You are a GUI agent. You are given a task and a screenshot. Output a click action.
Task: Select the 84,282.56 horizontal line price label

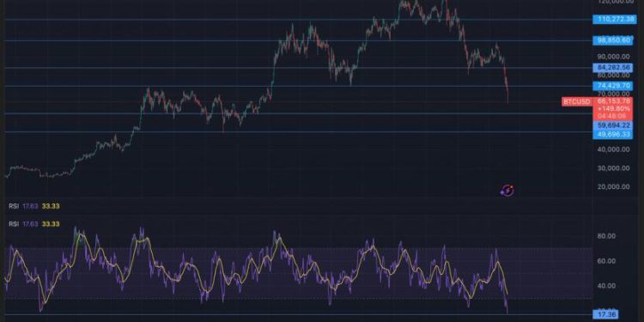pyautogui.click(x=613, y=68)
